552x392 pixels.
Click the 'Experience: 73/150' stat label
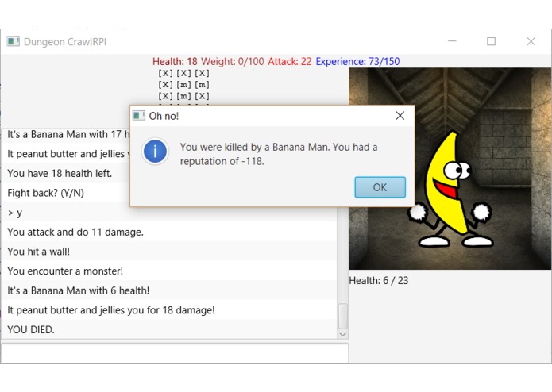coord(357,62)
